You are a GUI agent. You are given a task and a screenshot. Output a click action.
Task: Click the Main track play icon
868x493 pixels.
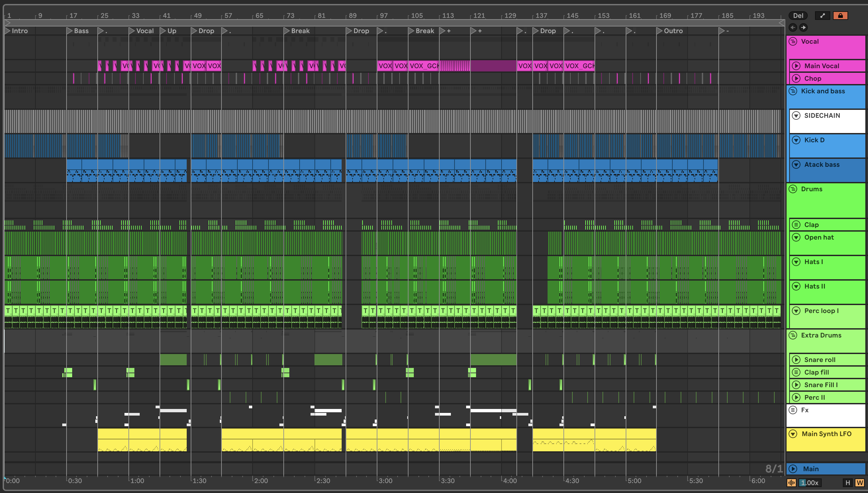tap(793, 469)
